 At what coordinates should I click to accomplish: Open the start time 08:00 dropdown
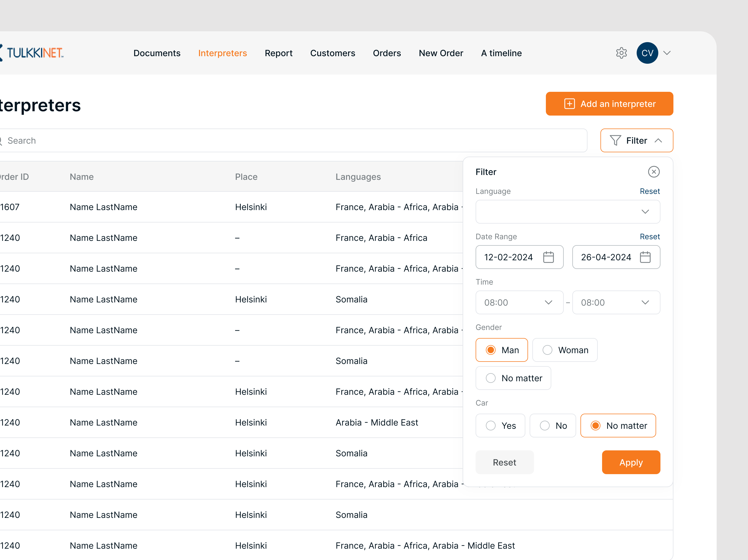click(519, 302)
